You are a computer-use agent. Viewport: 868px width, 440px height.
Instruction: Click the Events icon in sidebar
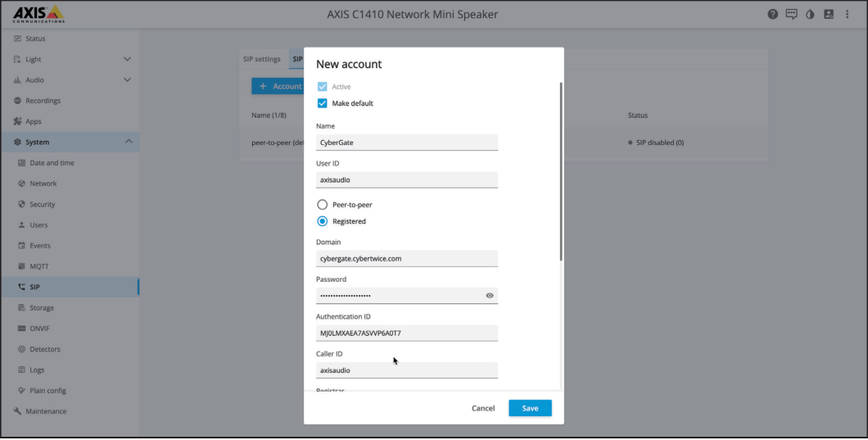point(21,246)
